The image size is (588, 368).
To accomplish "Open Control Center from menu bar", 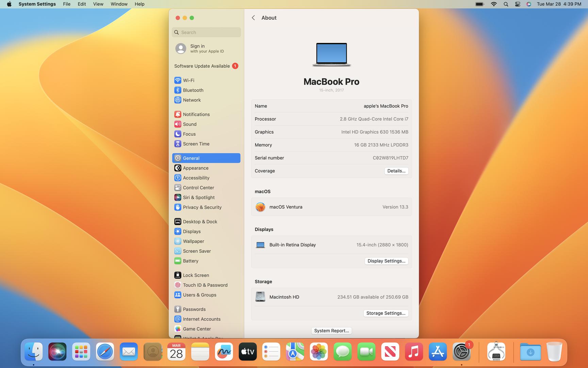I will [518, 4].
